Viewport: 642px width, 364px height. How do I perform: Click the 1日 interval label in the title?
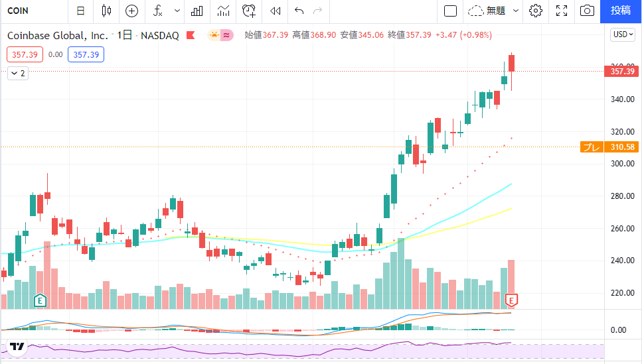[124, 35]
